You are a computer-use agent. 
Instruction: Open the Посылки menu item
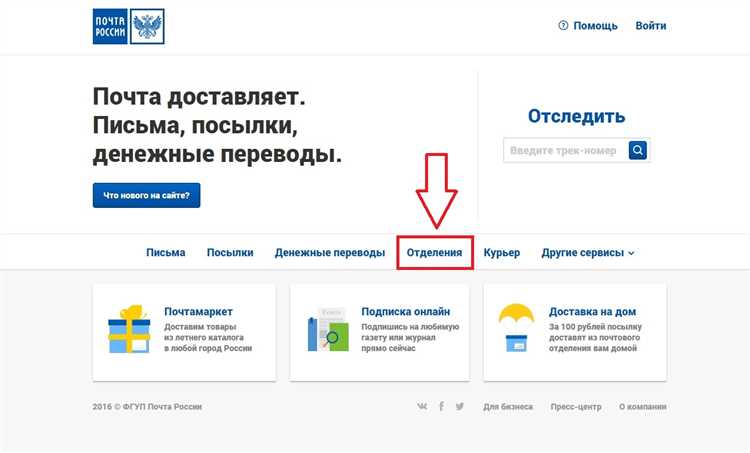click(230, 253)
